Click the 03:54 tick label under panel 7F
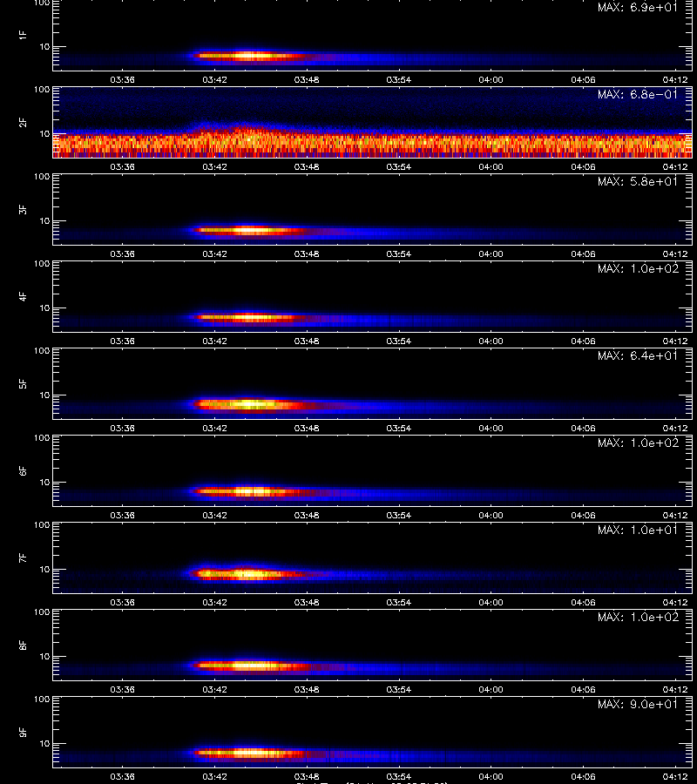The image size is (697, 784). coord(398,603)
